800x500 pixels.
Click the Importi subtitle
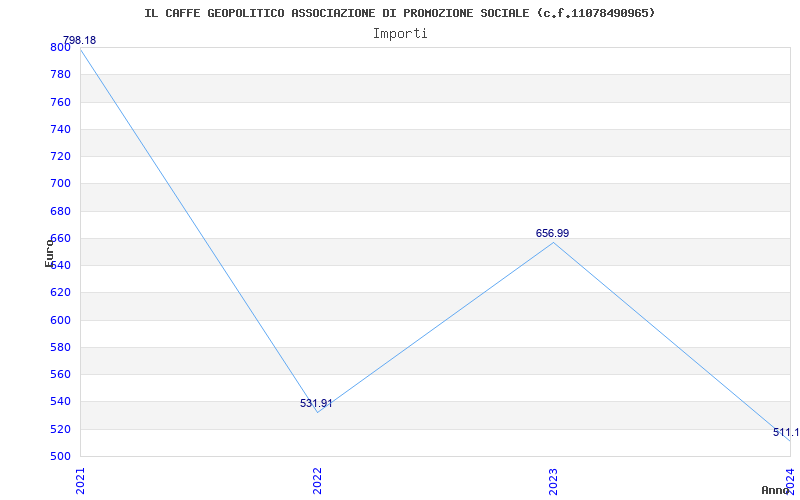[400, 34]
